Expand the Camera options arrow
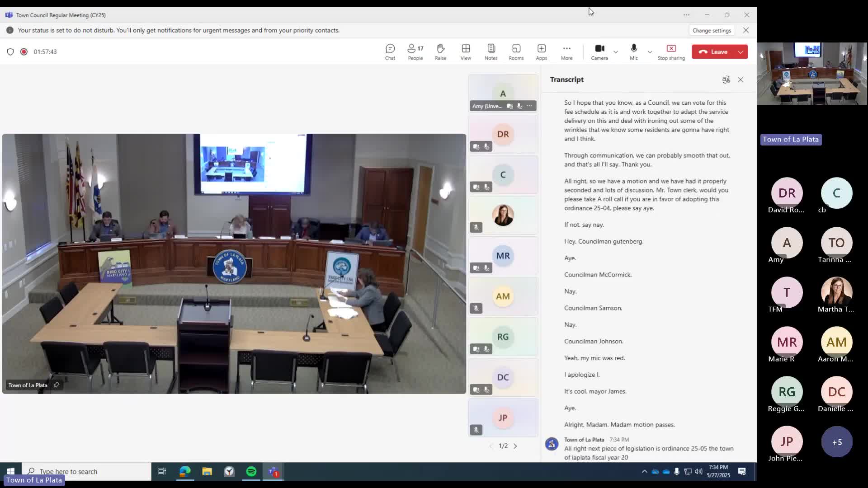This screenshot has width=868, height=488. [x=616, y=52]
